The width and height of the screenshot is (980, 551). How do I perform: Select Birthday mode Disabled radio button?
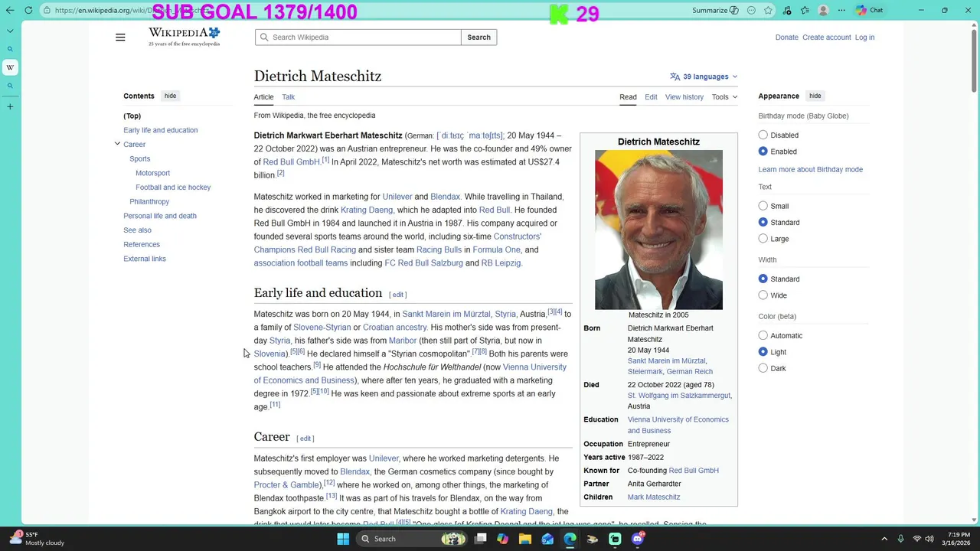pyautogui.click(x=763, y=135)
